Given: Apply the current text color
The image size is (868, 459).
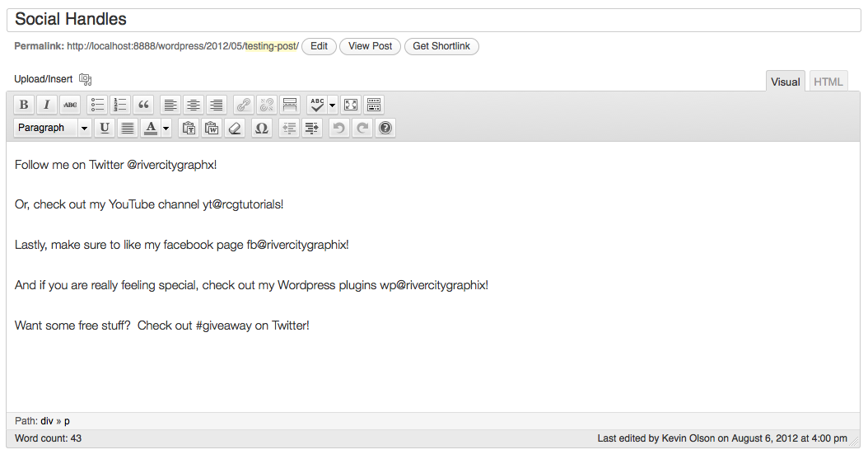Looking at the screenshot, I should (151, 128).
